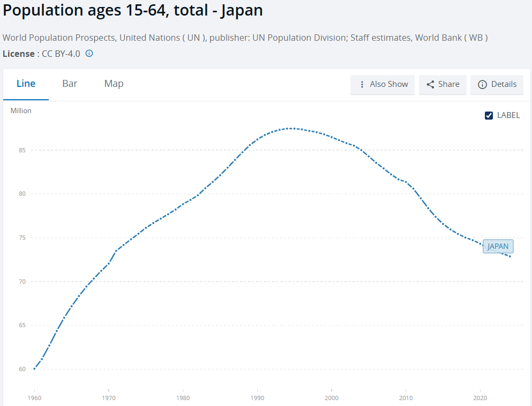Uncheck the LABEL checkbox
The width and height of the screenshot is (532, 406).
point(489,115)
